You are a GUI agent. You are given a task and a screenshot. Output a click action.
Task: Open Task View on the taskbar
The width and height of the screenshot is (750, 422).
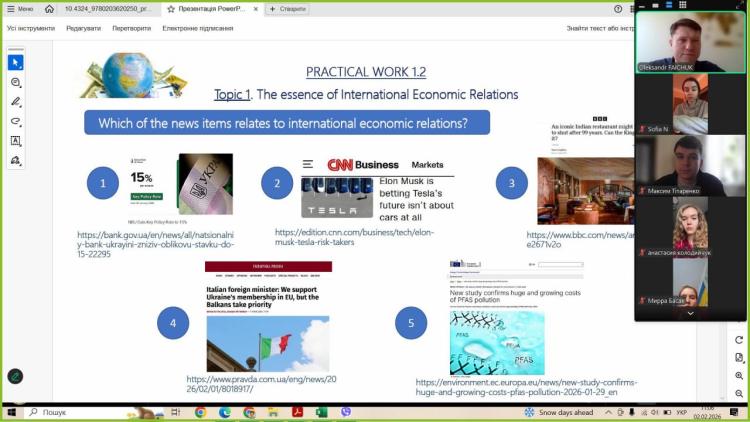coord(176,412)
